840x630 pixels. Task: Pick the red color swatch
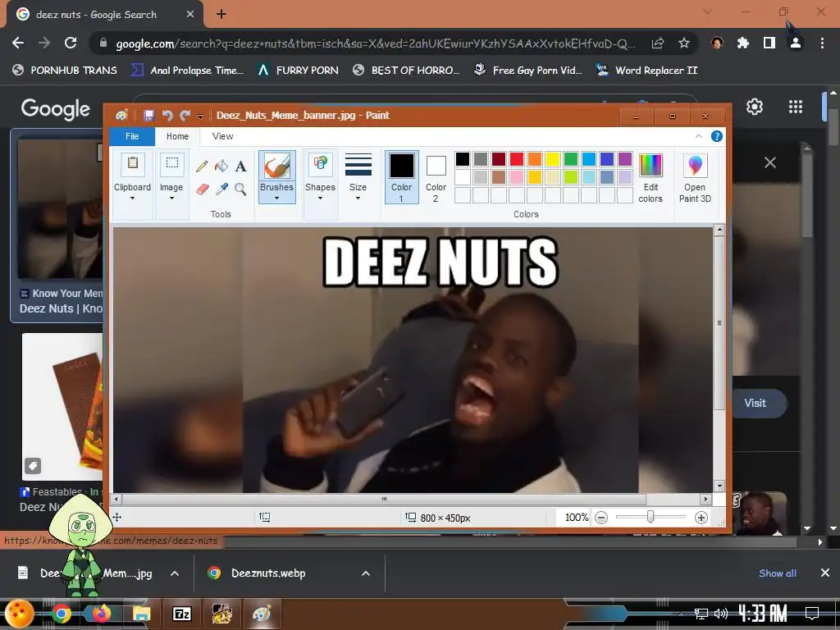(x=517, y=158)
